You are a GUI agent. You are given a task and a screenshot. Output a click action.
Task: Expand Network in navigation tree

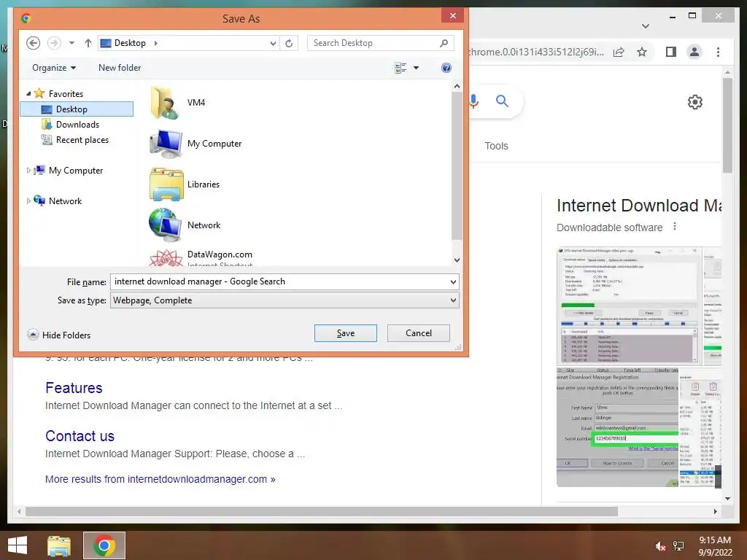(x=28, y=201)
